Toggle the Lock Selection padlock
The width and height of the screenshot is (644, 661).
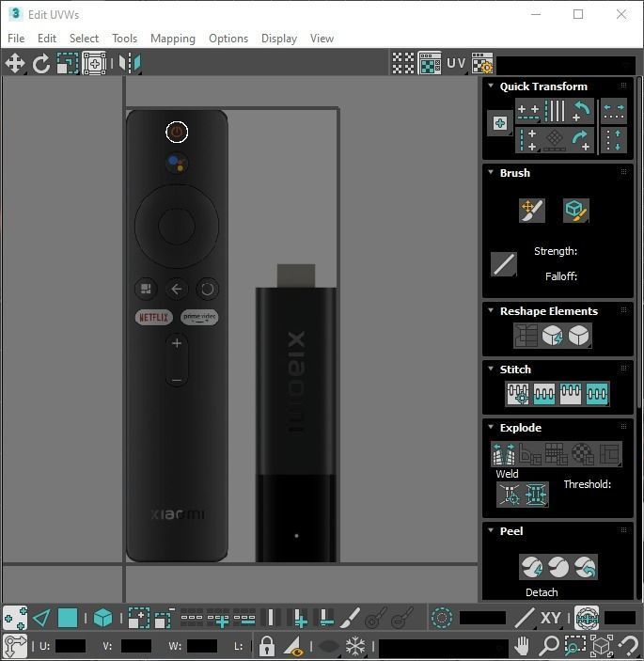coord(266,645)
